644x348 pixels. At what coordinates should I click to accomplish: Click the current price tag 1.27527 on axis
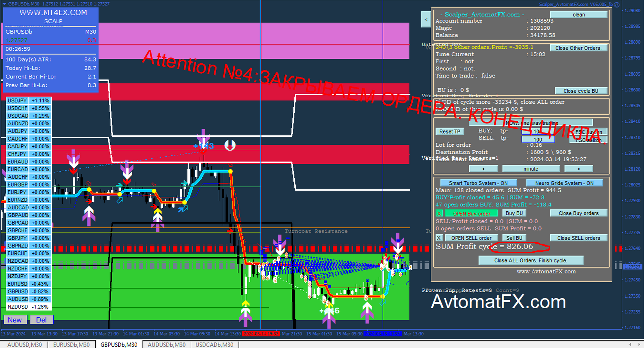pos(632,267)
